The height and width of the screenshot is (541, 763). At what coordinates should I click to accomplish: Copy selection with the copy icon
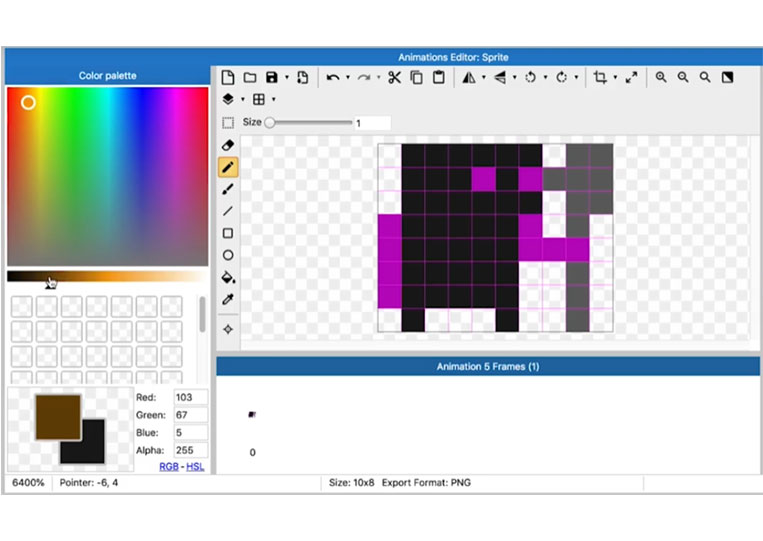tap(417, 77)
